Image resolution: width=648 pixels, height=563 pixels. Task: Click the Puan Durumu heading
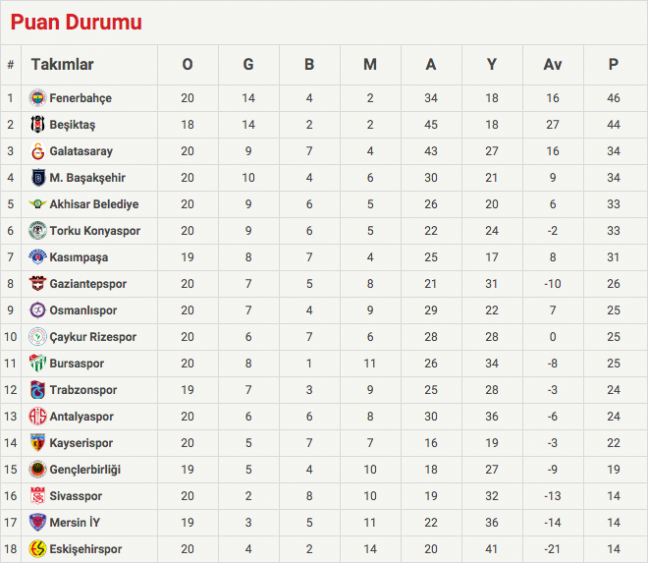[76, 22]
